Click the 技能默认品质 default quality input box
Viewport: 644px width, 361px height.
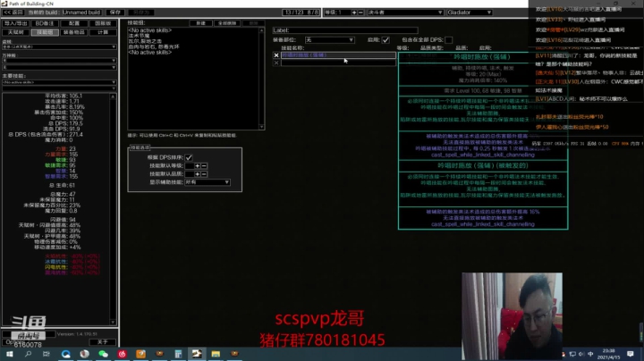coord(190,174)
